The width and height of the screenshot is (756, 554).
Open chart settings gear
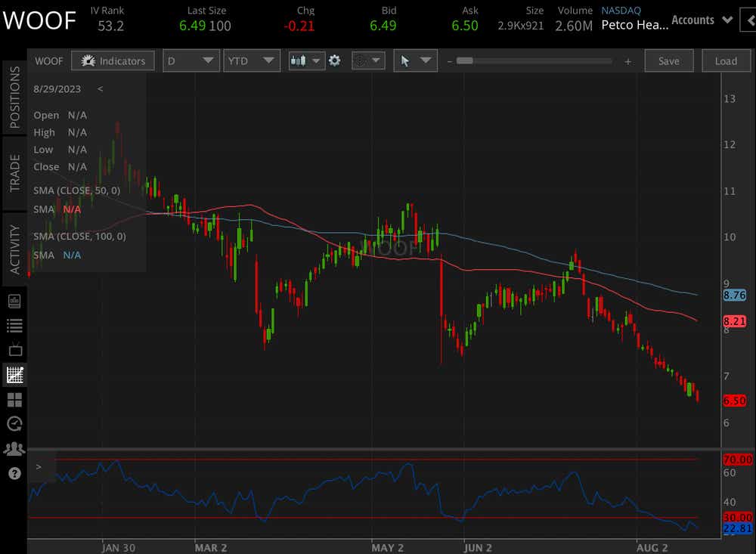[334, 60]
